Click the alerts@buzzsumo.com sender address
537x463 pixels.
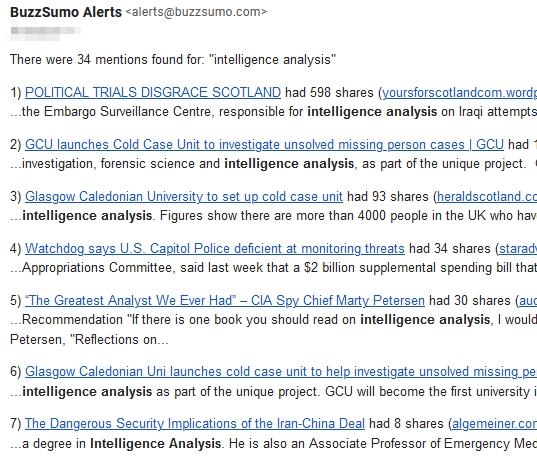(x=196, y=12)
